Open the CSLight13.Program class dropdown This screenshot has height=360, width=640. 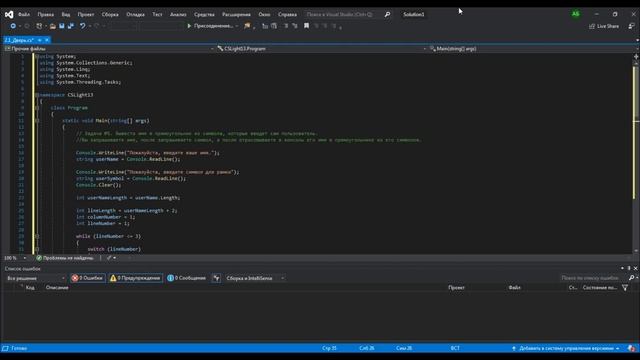pyautogui.click(x=322, y=49)
